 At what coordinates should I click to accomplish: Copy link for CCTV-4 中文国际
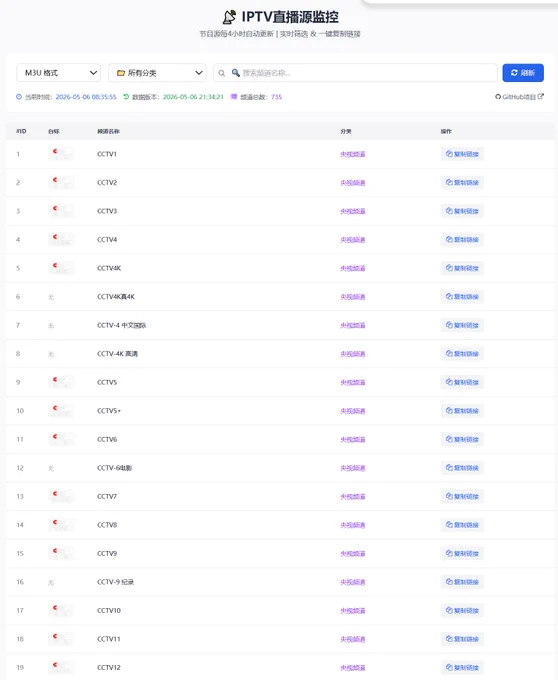pyautogui.click(x=462, y=325)
